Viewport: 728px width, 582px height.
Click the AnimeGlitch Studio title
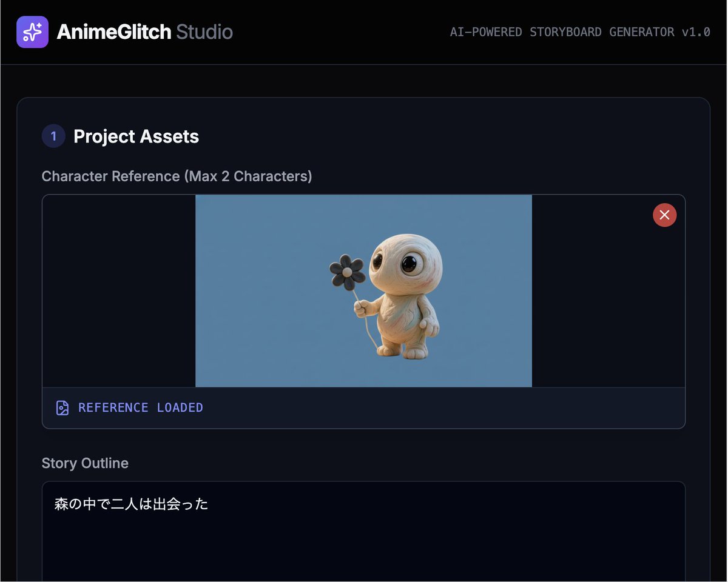[x=144, y=32]
